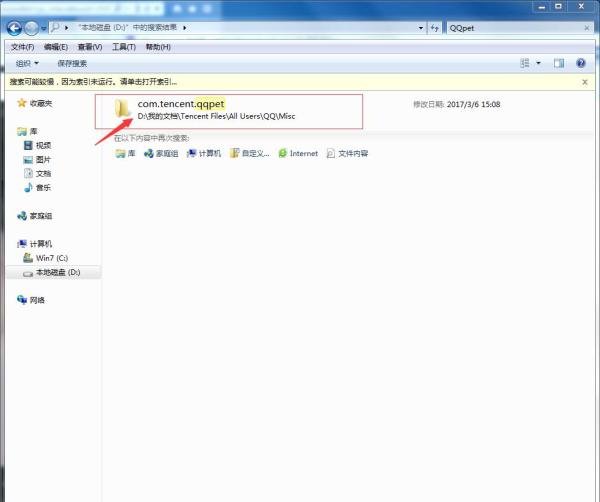
Task: Open the 帮助(H) menu
Action: 158,47
